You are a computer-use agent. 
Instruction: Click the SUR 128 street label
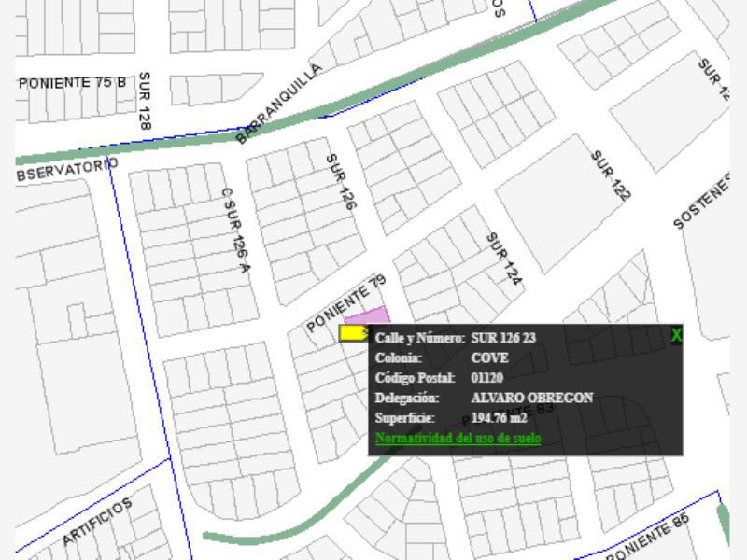[x=145, y=101]
